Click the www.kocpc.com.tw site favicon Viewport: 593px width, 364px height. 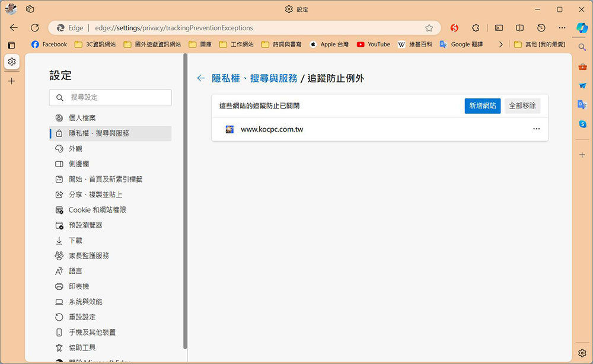(x=229, y=129)
